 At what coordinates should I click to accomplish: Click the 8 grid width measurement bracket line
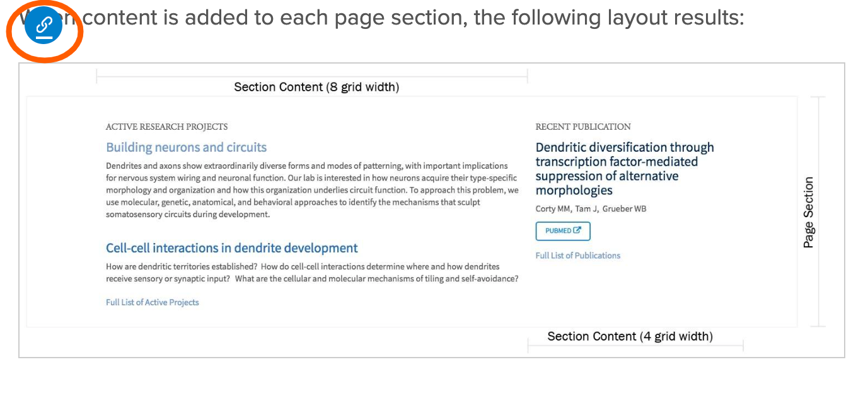(312, 77)
